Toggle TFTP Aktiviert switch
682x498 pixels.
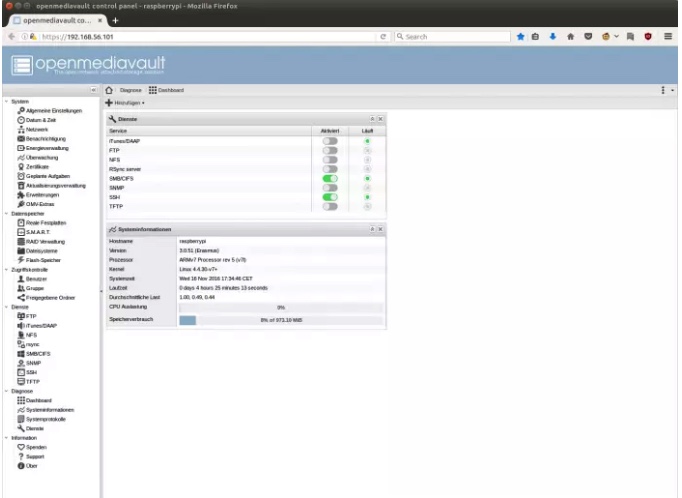click(x=330, y=207)
